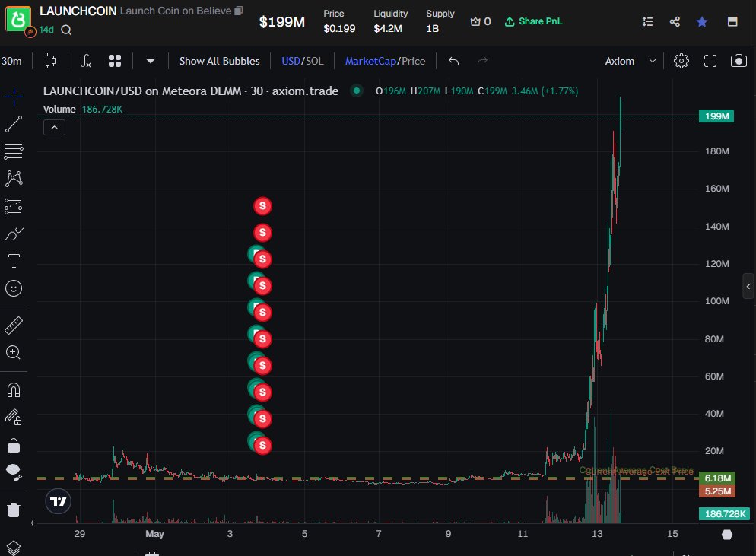This screenshot has width=756, height=556.
Task: Select the XABCD pattern tool
Action: 14,179
